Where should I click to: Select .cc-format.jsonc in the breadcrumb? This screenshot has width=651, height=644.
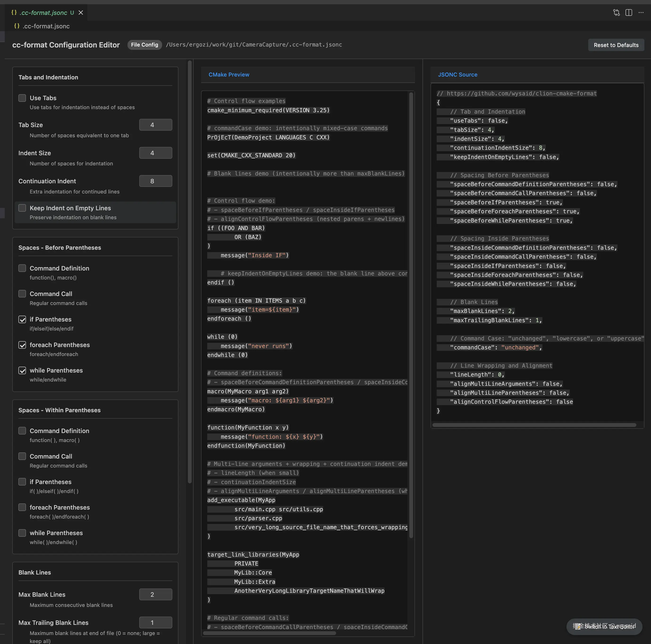(46, 26)
